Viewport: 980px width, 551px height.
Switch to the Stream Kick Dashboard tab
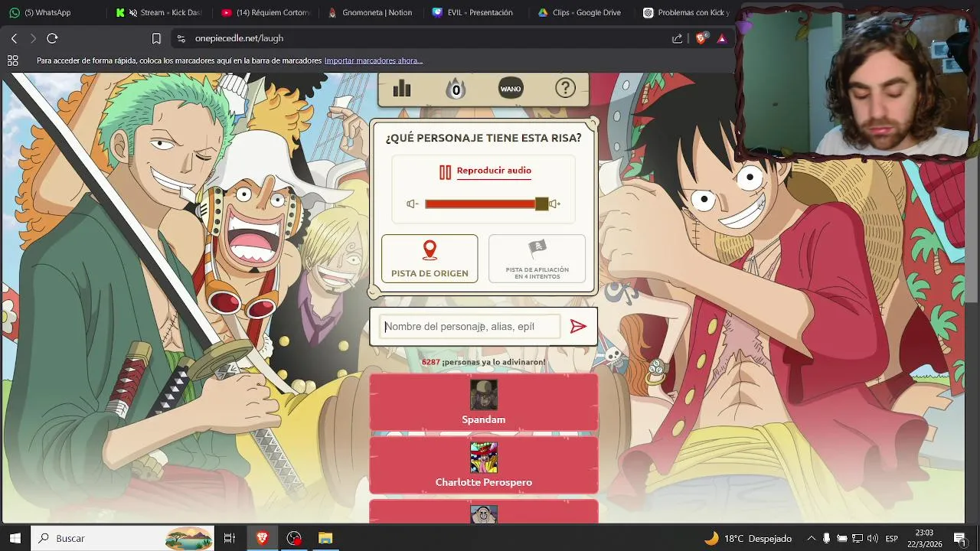pos(159,12)
